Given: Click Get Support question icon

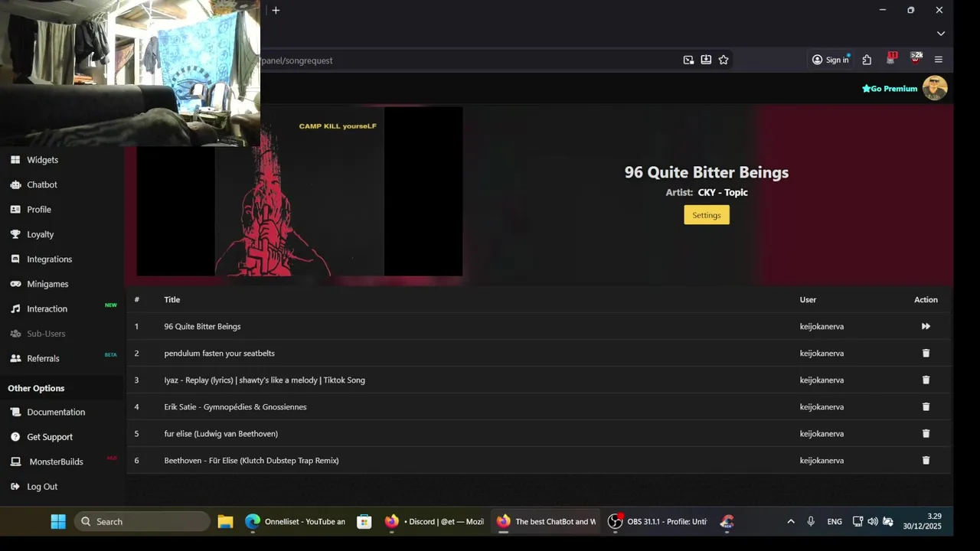Looking at the screenshot, I should (15, 437).
